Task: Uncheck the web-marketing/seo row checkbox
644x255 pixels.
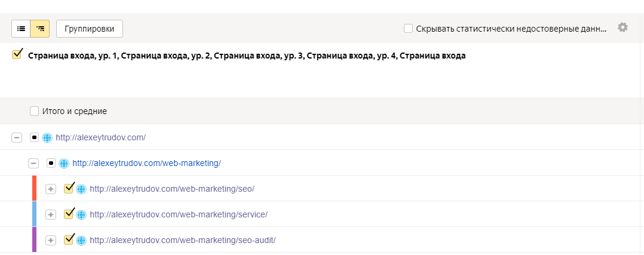Action: click(69, 188)
